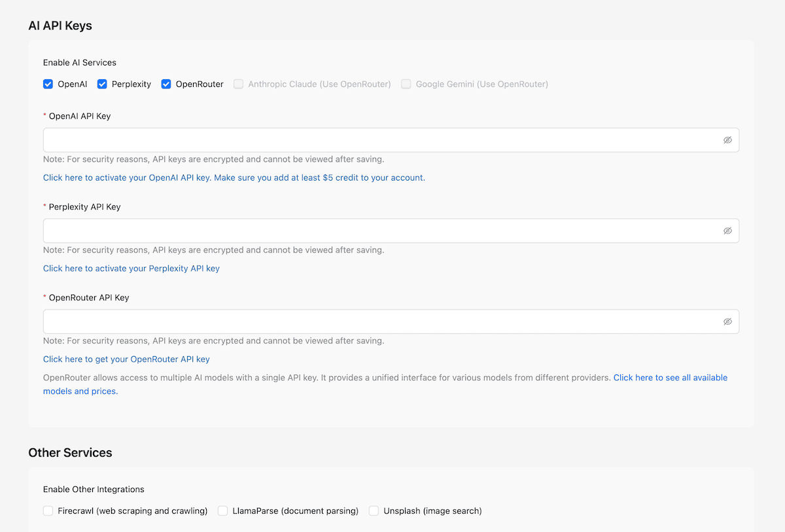This screenshot has width=785, height=532.
Task: Click the "Enable Other Integrations" label
Action: coord(94,489)
